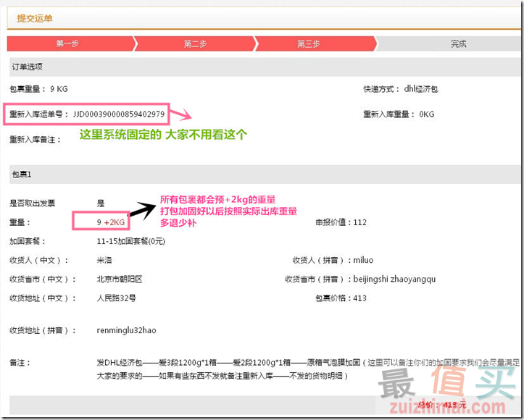Viewport: 524px width, 420px height.
Task: Click the address 人民路32号
Action: coord(116,298)
